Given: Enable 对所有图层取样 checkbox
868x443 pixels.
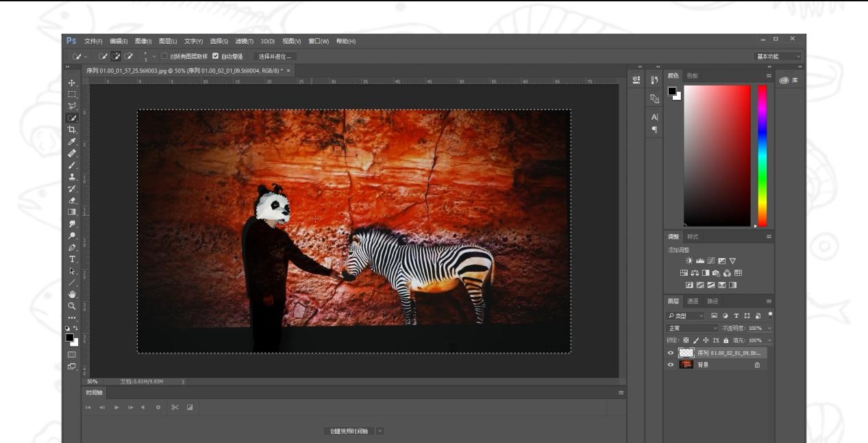Looking at the screenshot, I should click(164, 56).
